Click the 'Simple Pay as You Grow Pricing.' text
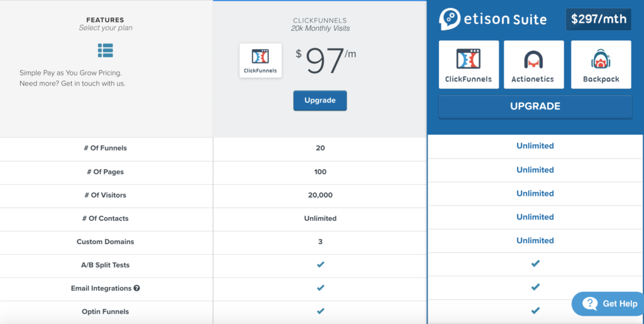 (x=70, y=73)
